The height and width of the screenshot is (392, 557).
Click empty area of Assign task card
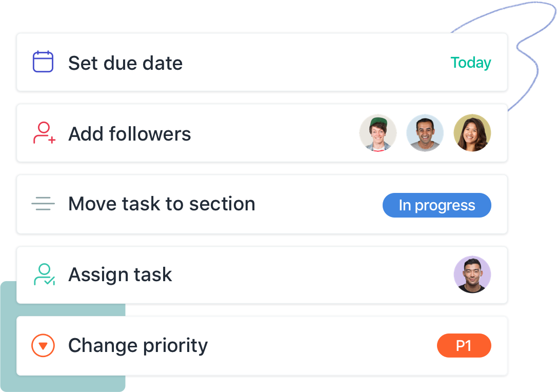click(x=312, y=275)
